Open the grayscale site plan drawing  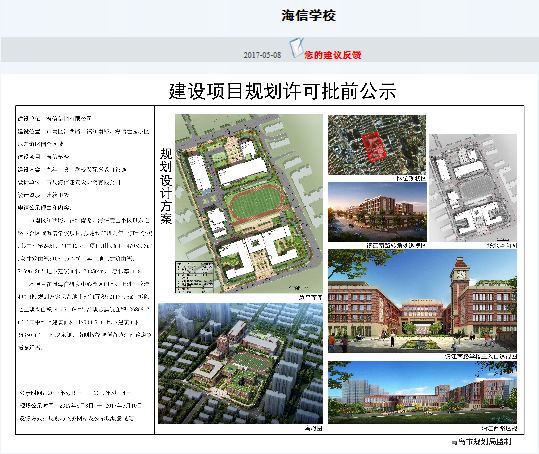[473, 188]
